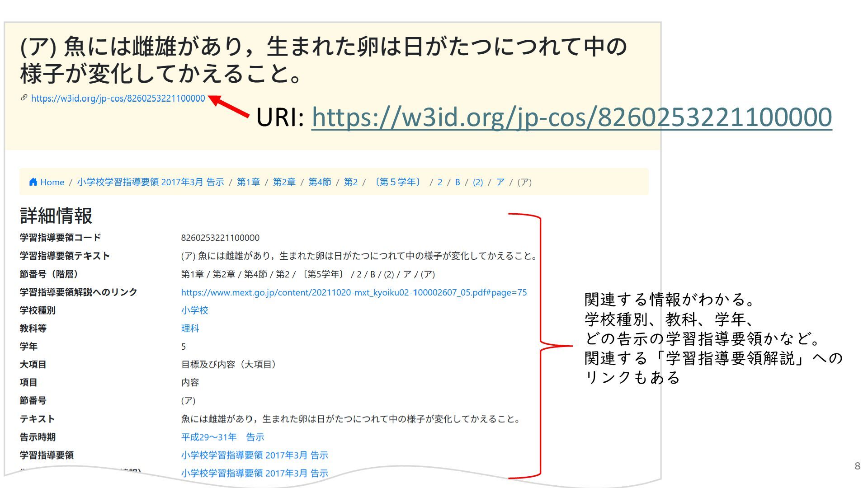Select 第1章 in the breadcrumb
The image size is (868, 488).
click(248, 182)
